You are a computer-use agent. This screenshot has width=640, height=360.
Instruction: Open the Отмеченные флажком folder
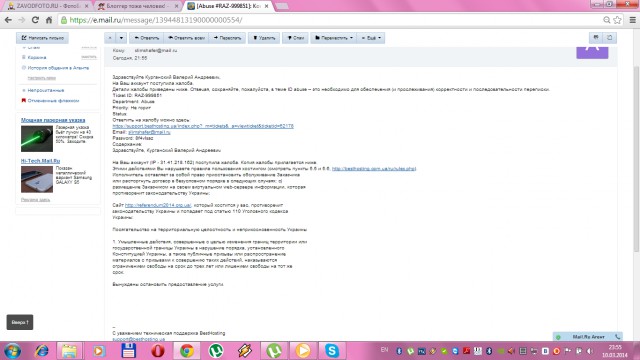pos(53,100)
